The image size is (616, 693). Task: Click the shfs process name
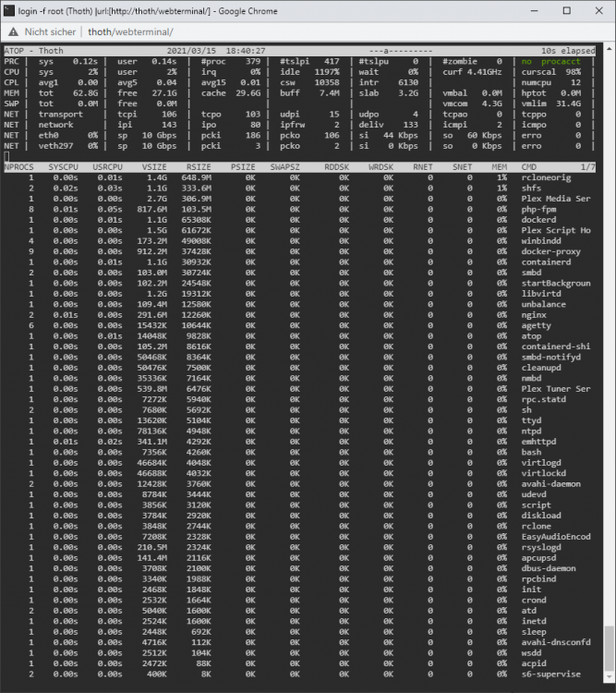coord(531,188)
